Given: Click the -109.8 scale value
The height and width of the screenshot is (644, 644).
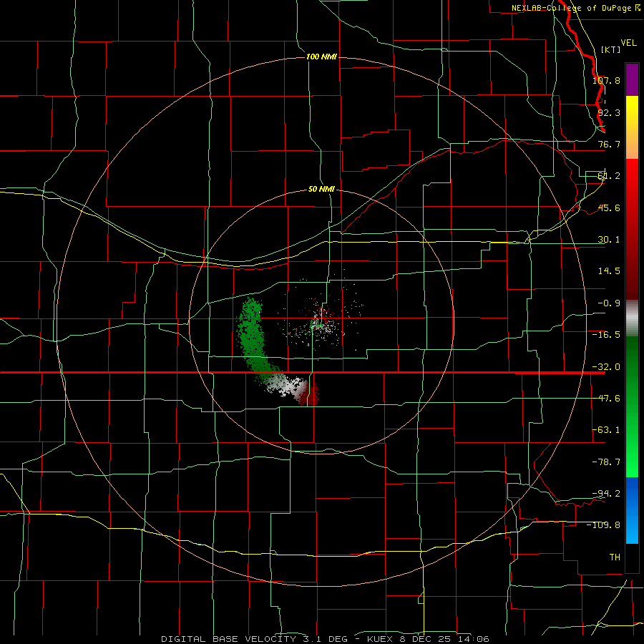Looking at the screenshot, I should (x=603, y=525).
